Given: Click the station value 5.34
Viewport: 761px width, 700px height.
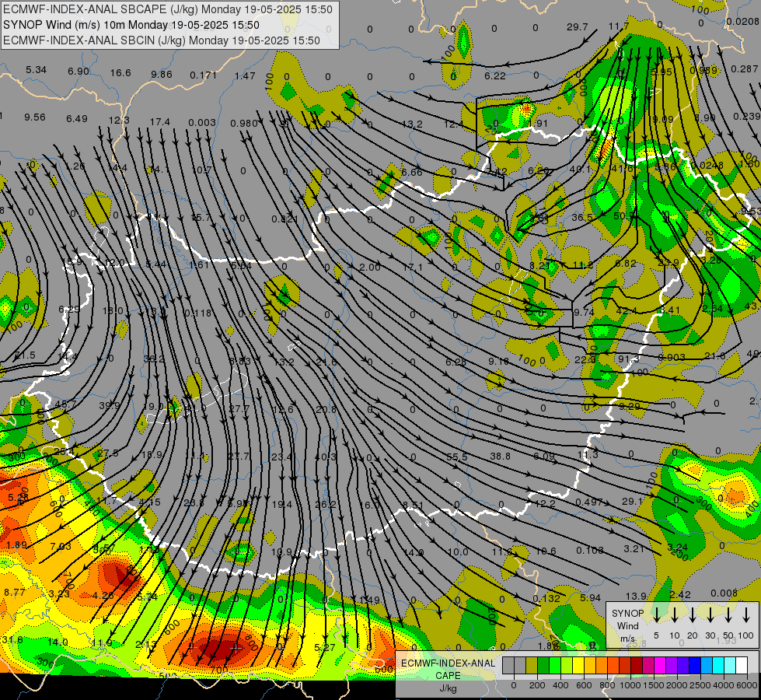Looking at the screenshot, I should point(36,70).
